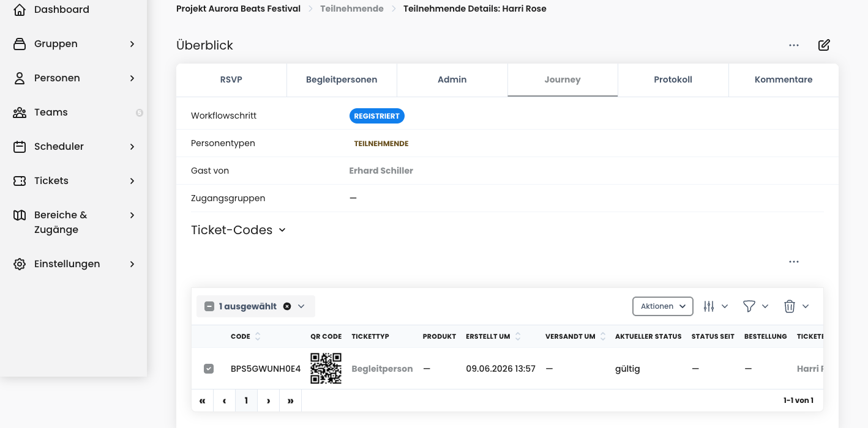
Task: Switch to the Protokoll tab
Action: pos(673,80)
